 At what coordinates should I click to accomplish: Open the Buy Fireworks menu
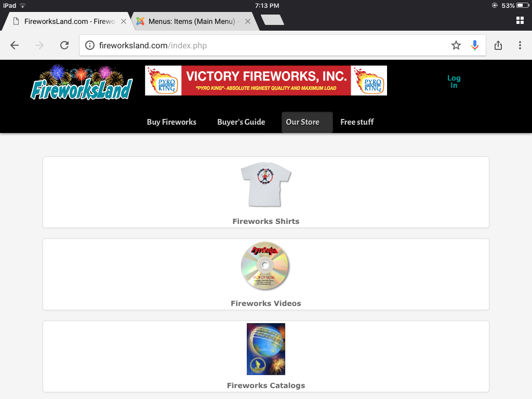[171, 122]
